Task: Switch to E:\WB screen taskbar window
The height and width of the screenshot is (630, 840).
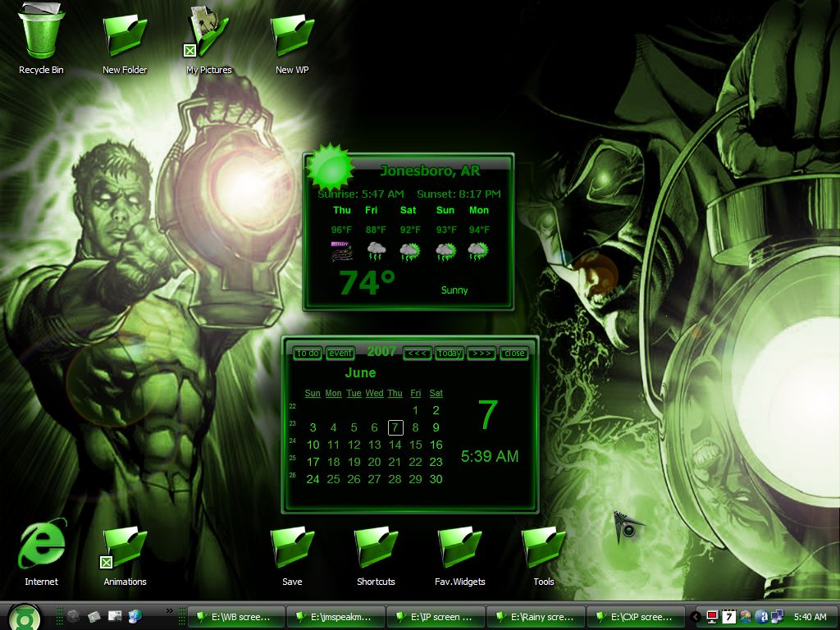Action: coord(236,617)
